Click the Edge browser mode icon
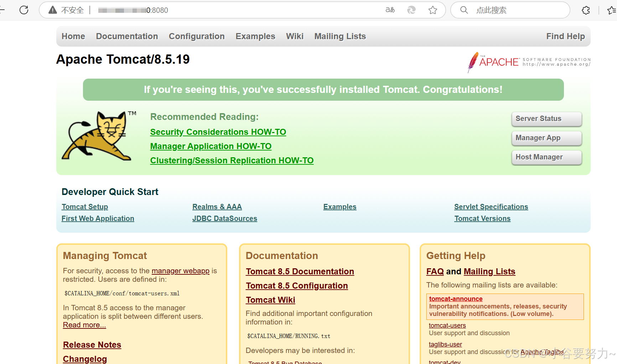 (x=411, y=10)
